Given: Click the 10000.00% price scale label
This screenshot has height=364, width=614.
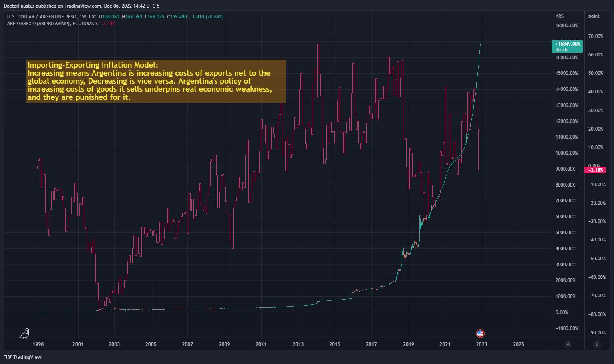Looking at the screenshot, I should (567, 153).
